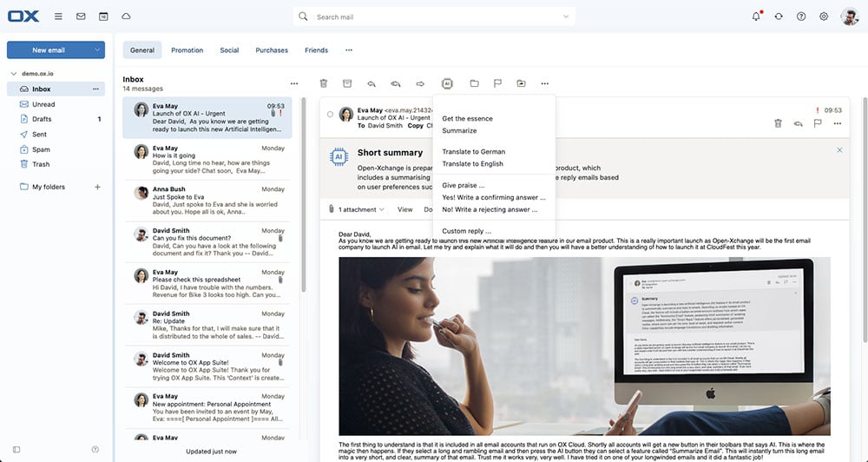Toggle the read/unread circle beside Eva May
868x462 pixels.
(330, 114)
